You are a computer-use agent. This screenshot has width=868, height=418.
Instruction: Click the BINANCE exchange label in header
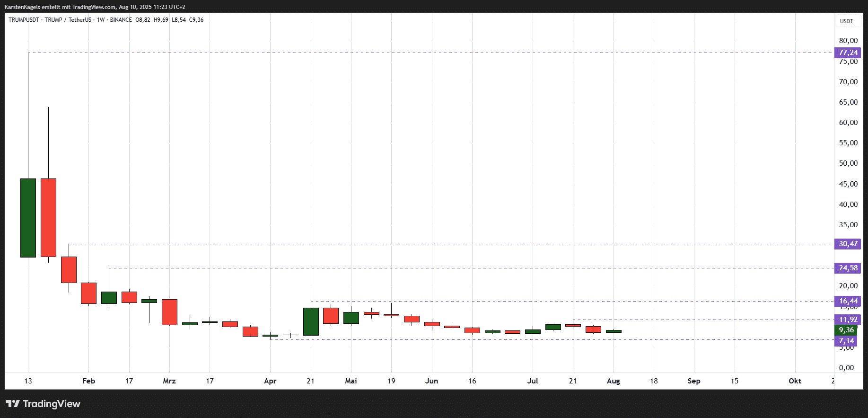(x=121, y=20)
